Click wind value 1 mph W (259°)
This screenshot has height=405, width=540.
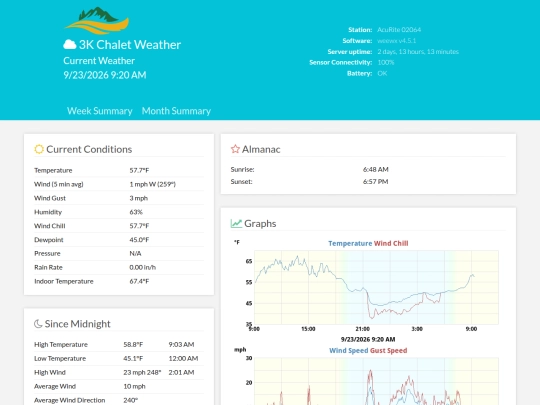[x=153, y=184]
